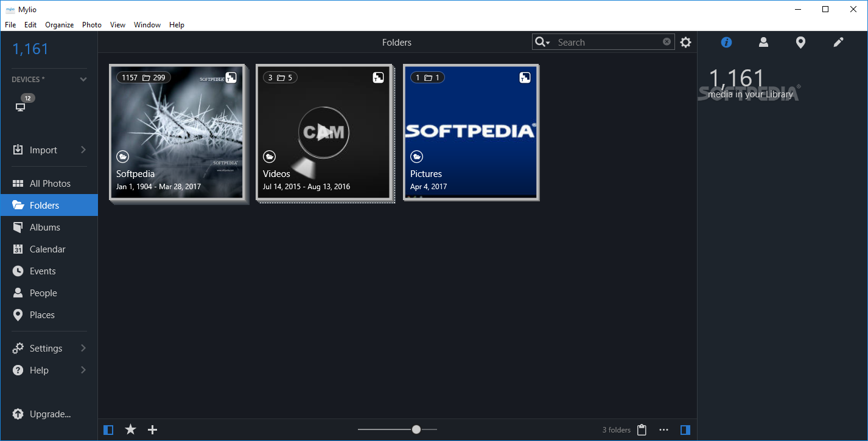This screenshot has height=441, width=868.
Task: Click the date range Jul 14, 2015 - Aug 13, 2016
Action: [306, 187]
